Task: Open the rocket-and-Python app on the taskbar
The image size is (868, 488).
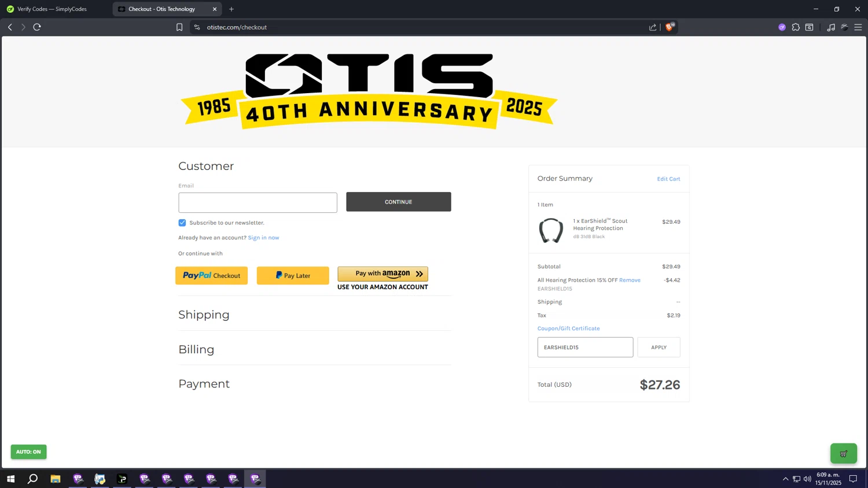Action: pyautogui.click(x=100, y=479)
